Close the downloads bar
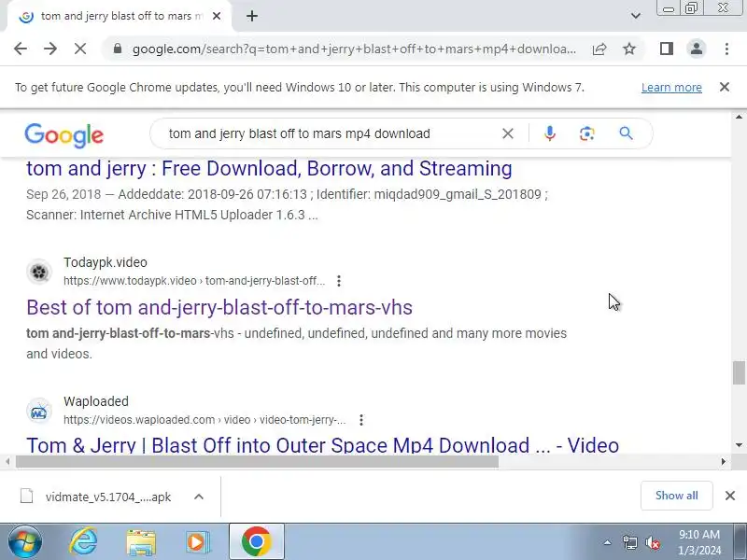Viewport: 747px width, 560px height. tap(730, 496)
